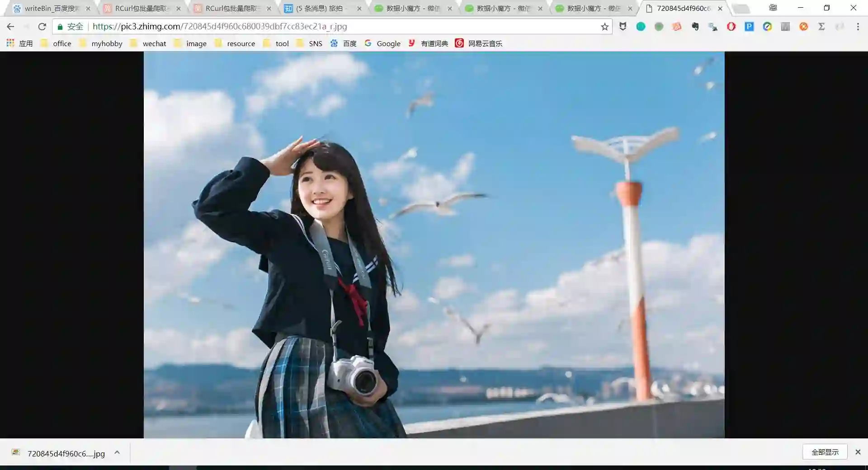Open the office bookmarks folder

click(x=56, y=43)
